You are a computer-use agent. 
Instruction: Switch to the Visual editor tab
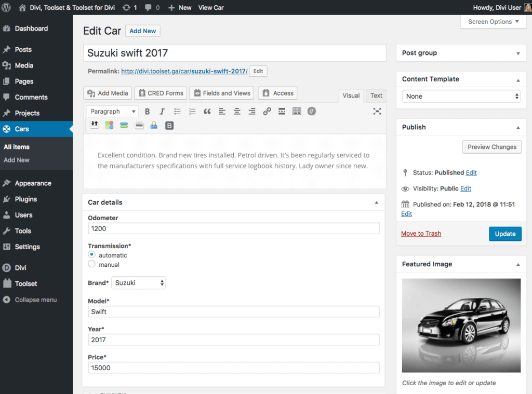tap(351, 96)
